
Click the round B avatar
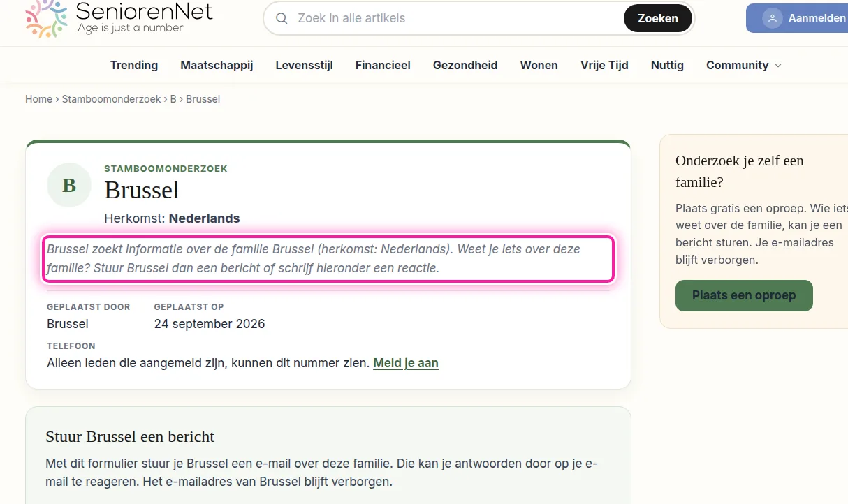69,185
